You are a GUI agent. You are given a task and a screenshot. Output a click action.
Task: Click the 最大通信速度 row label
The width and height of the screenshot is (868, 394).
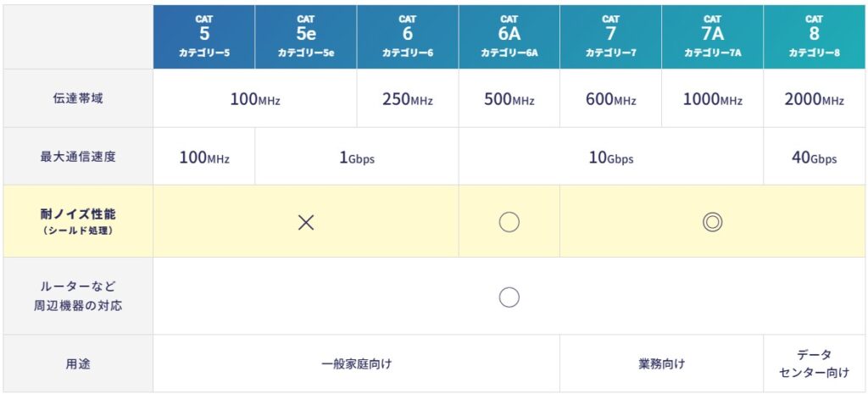pyautogui.click(x=77, y=157)
